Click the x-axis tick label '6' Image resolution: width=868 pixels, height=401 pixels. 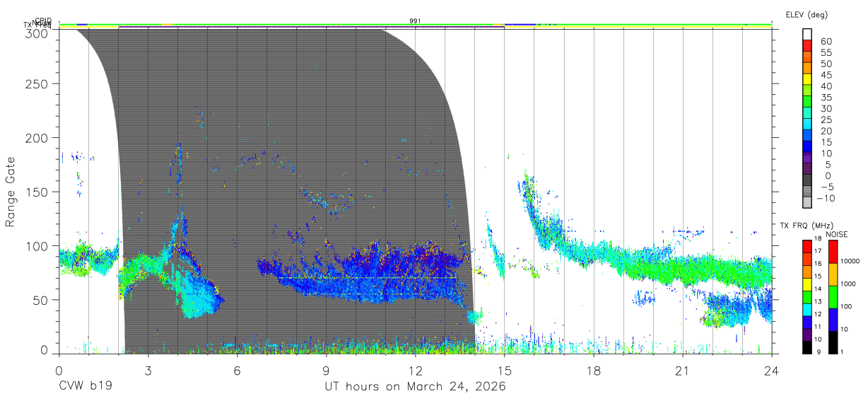(x=237, y=370)
